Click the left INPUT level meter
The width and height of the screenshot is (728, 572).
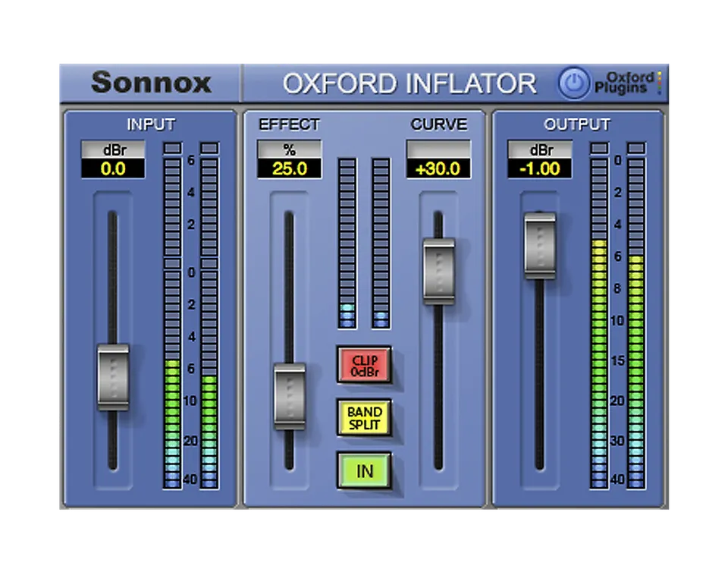click(x=172, y=323)
